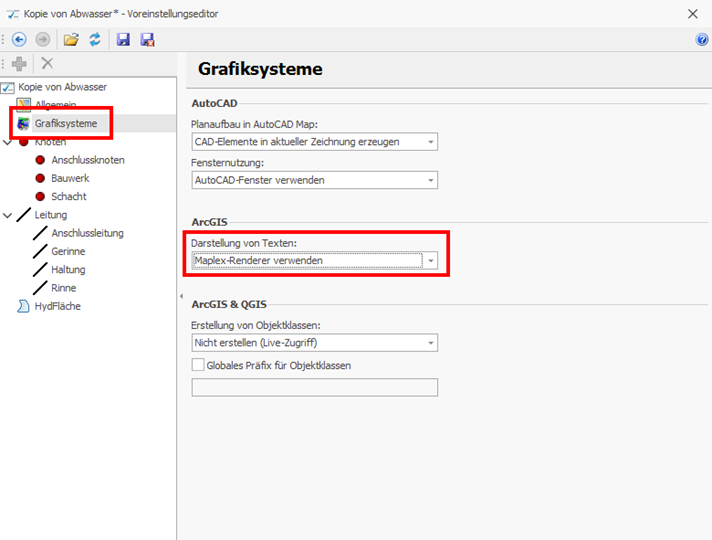Open the Planaufbau in AutoCAD Map dropdown
This screenshot has width=712, height=540.
click(x=430, y=142)
